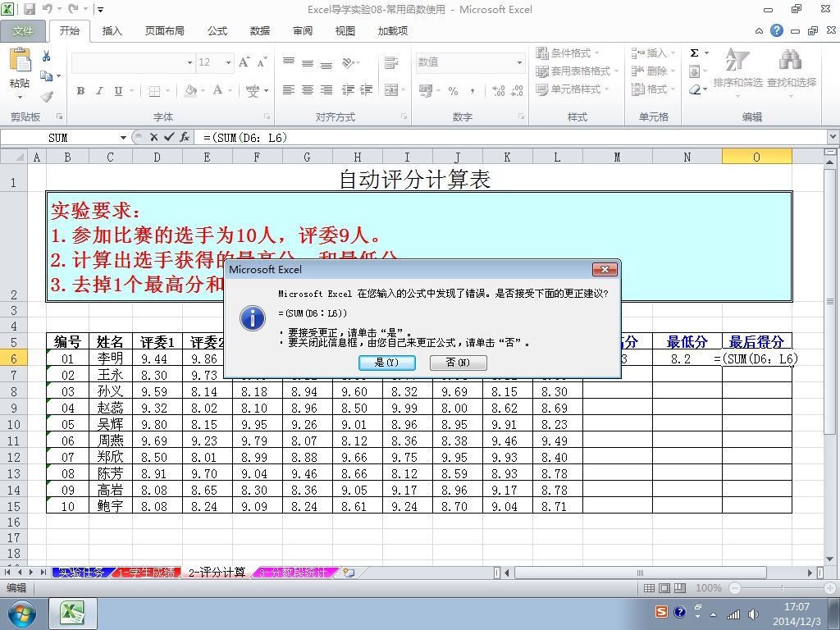Image resolution: width=840 pixels, height=630 pixels.
Task: Click the Middle Align icon
Action: click(308, 63)
